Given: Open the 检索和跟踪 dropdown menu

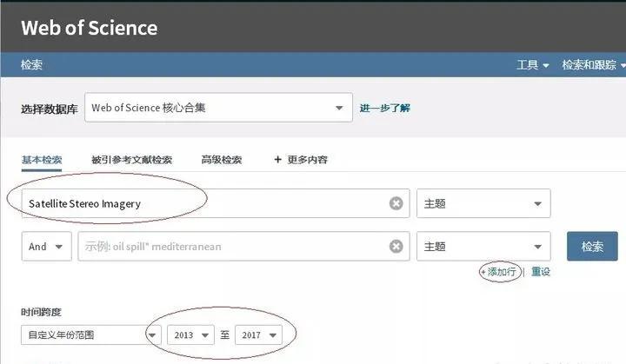Looking at the screenshot, I should 593,64.
